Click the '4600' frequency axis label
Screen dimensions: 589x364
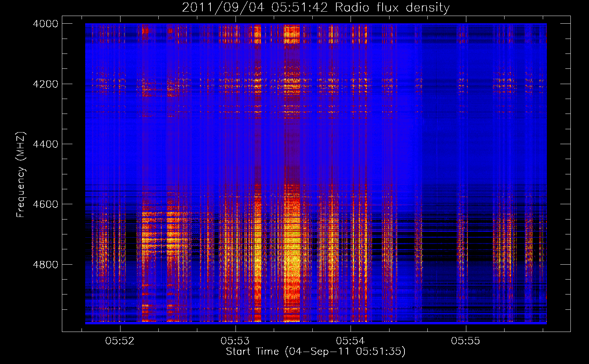point(46,204)
